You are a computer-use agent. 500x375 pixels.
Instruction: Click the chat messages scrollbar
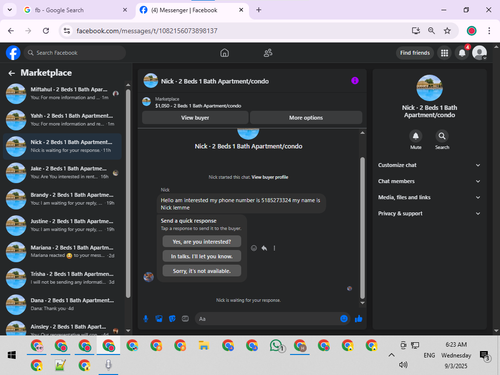(362, 228)
